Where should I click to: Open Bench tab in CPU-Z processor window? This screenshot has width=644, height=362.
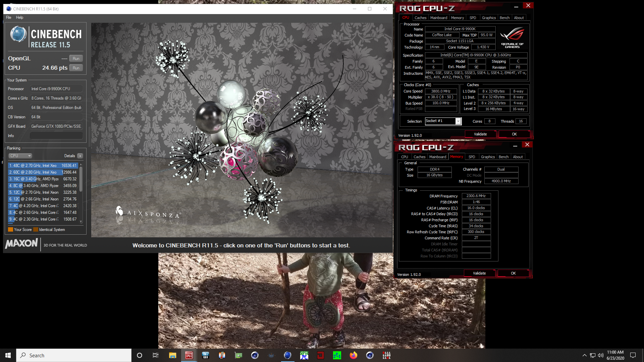tap(504, 18)
